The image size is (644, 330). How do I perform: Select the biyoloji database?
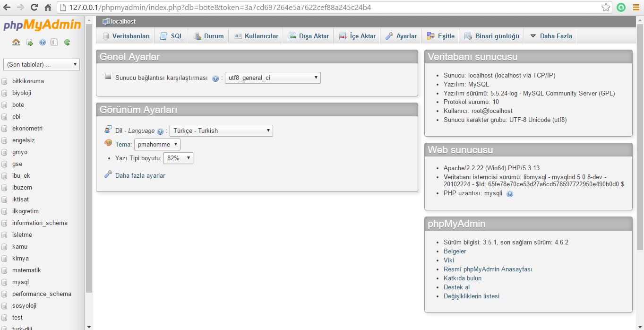[x=22, y=93]
